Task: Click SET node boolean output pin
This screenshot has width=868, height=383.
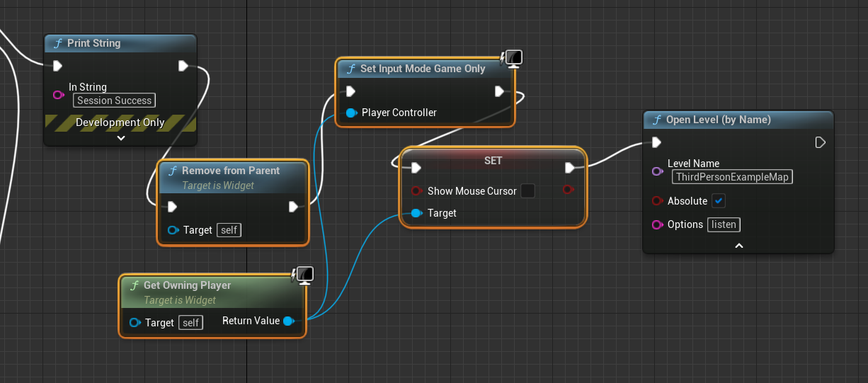Action: [x=568, y=190]
